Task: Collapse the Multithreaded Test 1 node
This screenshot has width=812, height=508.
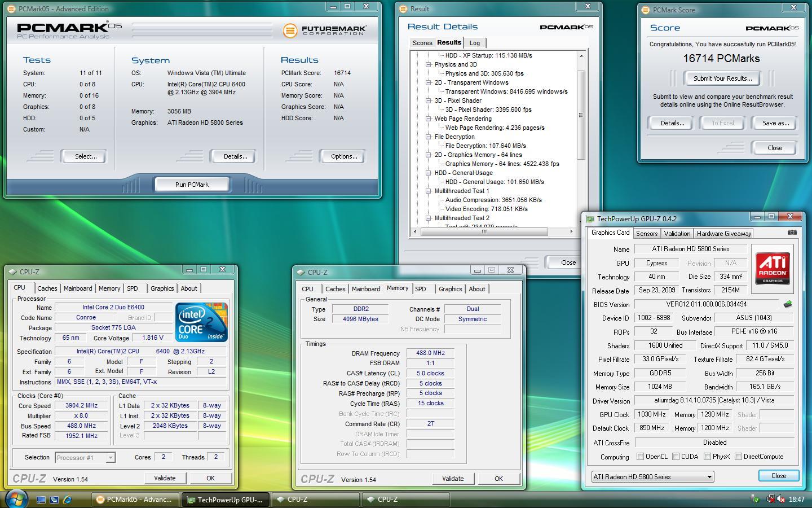Action: (x=429, y=191)
